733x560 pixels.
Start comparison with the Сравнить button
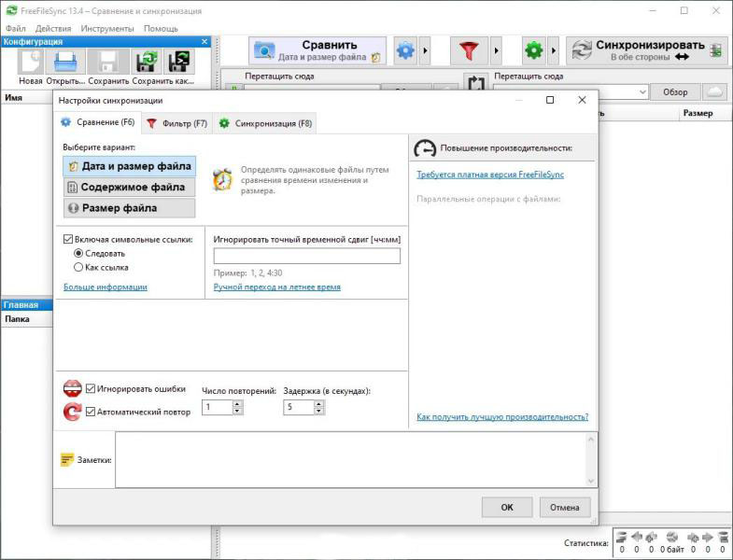317,50
